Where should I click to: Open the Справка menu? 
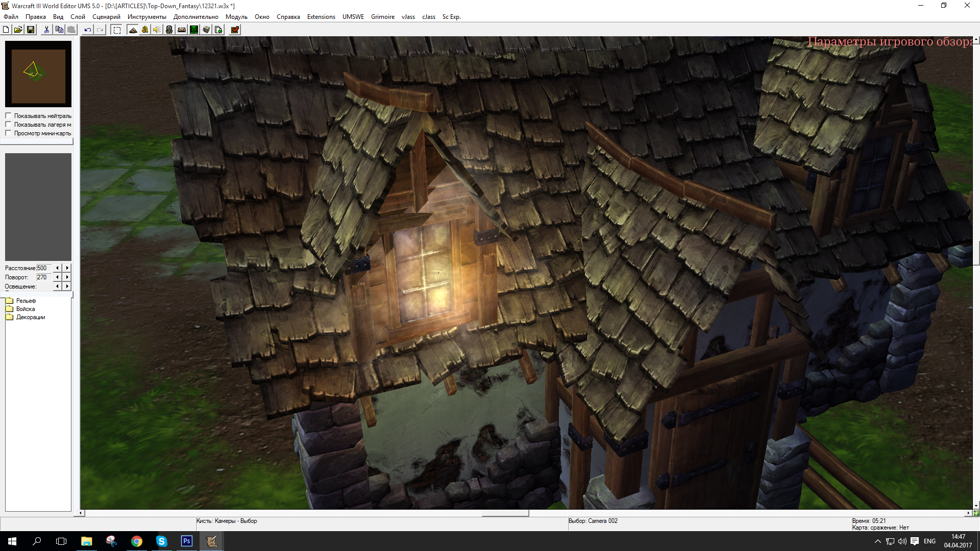pos(288,17)
